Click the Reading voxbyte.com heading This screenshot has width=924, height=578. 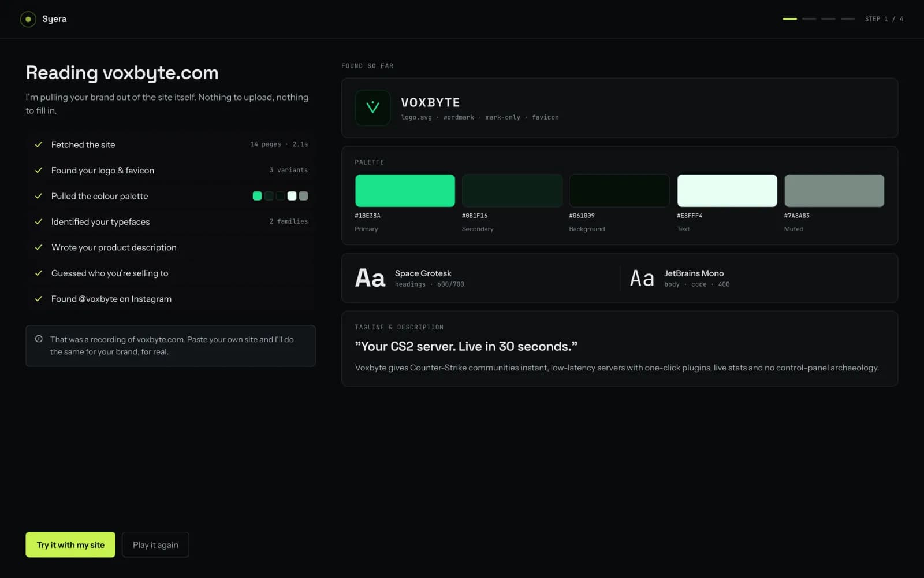coord(122,73)
